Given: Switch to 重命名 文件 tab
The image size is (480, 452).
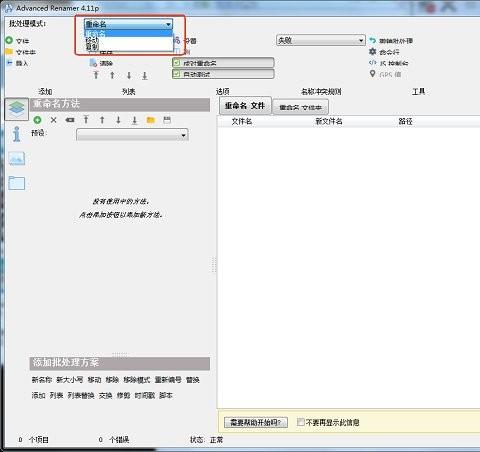Looking at the screenshot, I should 245,106.
